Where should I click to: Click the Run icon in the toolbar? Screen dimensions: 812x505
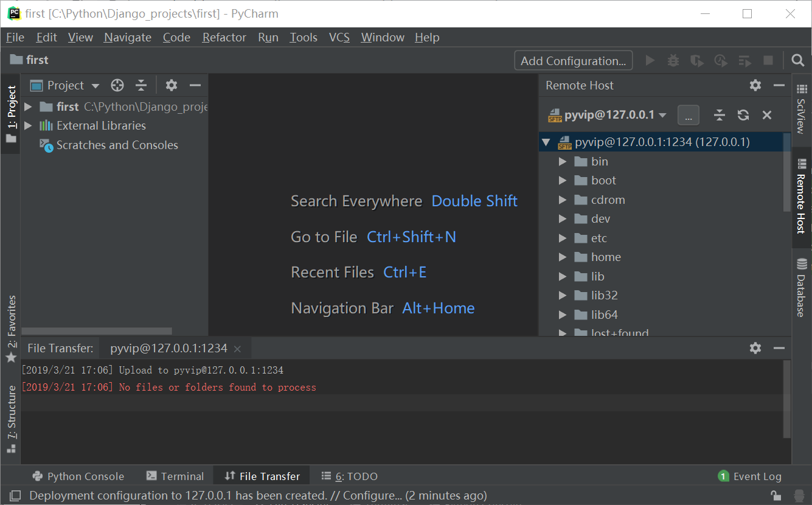pos(650,60)
